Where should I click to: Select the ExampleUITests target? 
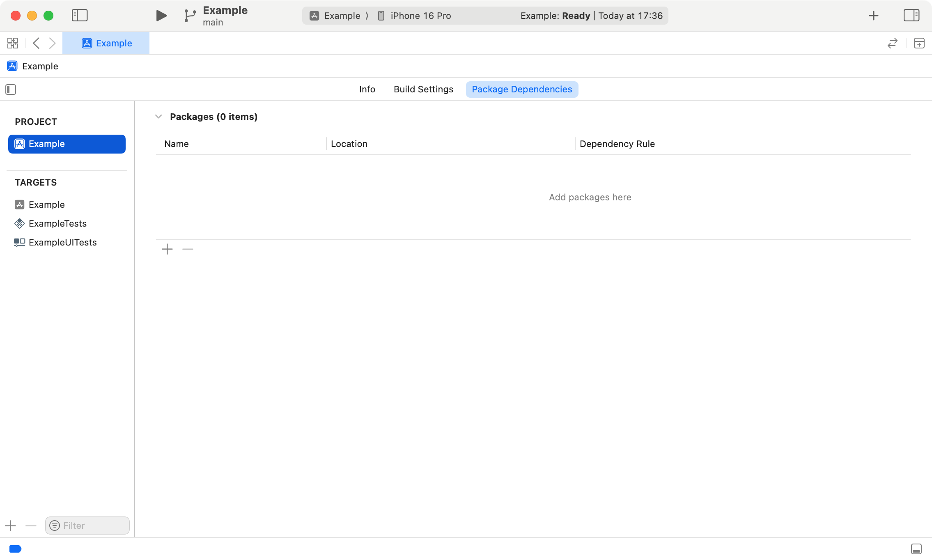pyautogui.click(x=62, y=242)
